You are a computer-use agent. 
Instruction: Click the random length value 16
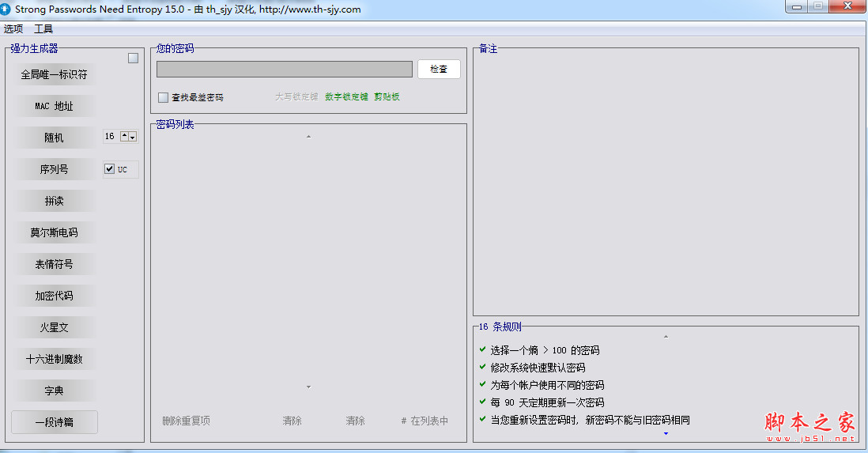110,136
